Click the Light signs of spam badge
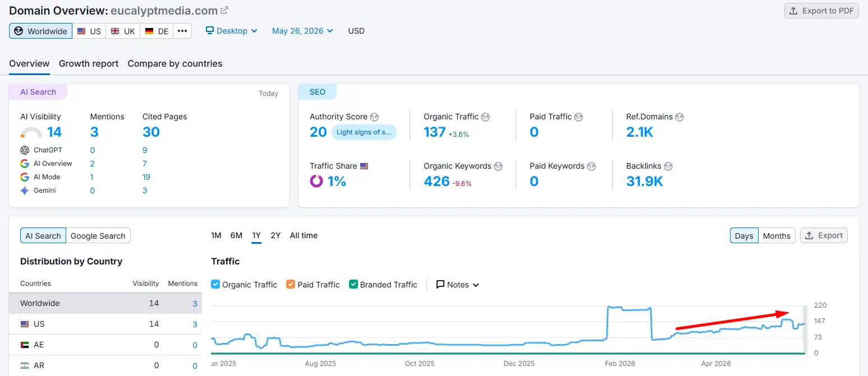 (364, 132)
